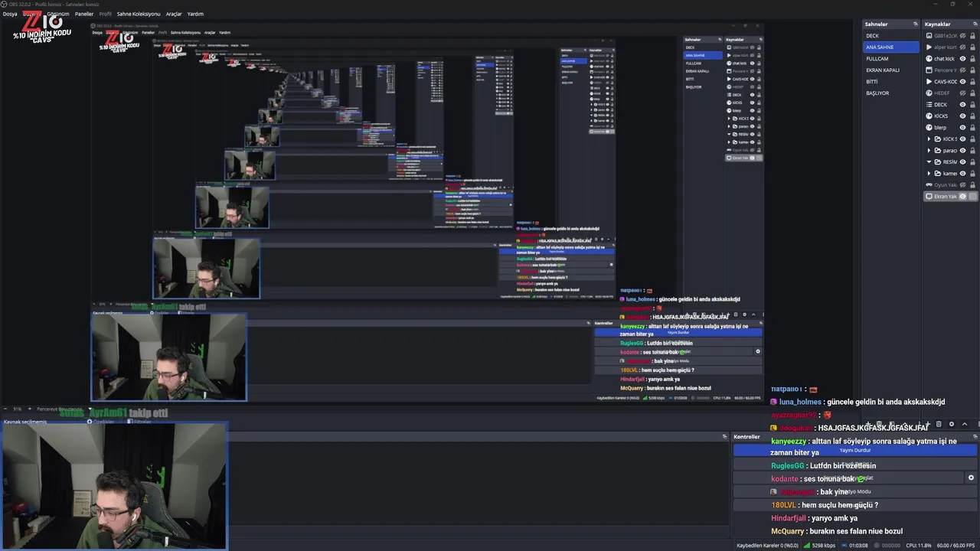Click the folder icon of RESİM group

tap(938, 162)
